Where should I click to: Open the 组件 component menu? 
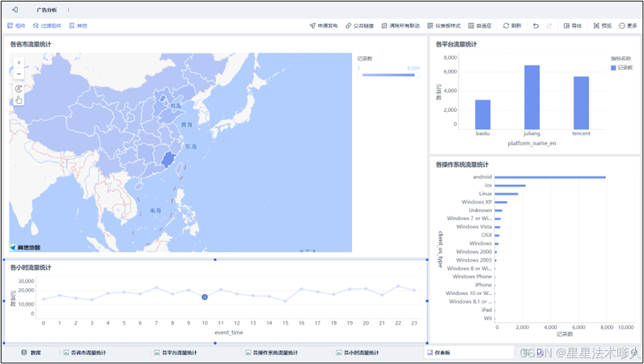(16, 26)
